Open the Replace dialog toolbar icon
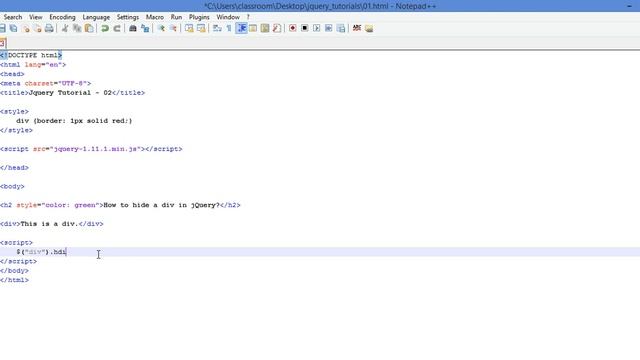 (145, 28)
